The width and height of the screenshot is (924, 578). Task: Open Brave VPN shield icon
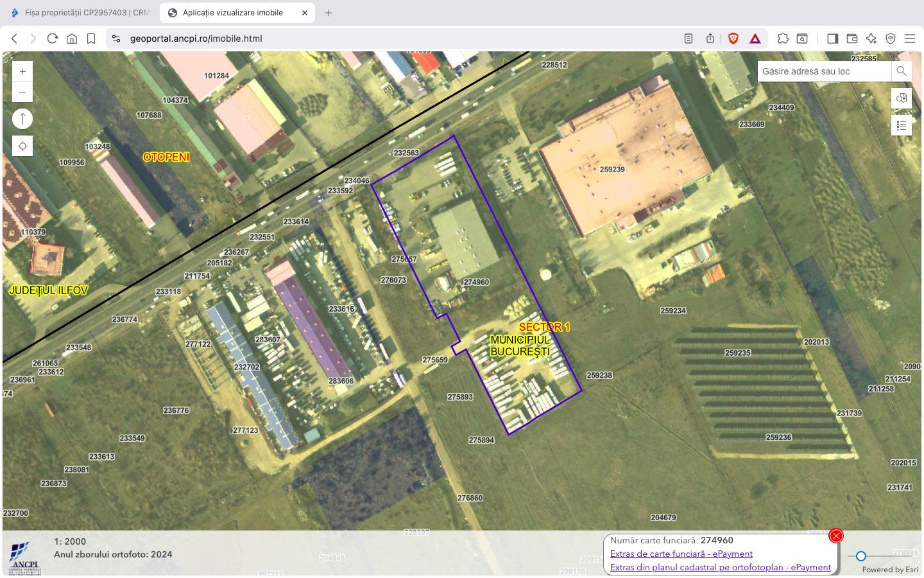[x=891, y=39]
